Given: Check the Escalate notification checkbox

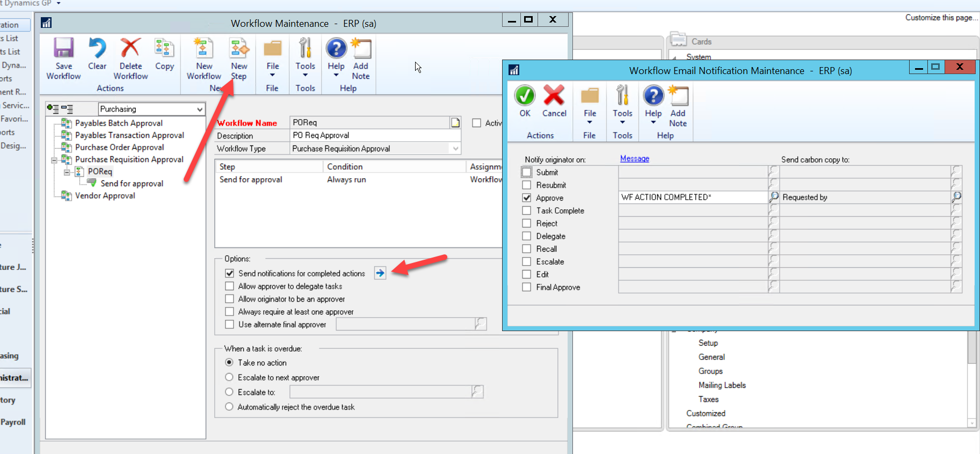Looking at the screenshot, I should (x=527, y=262).
